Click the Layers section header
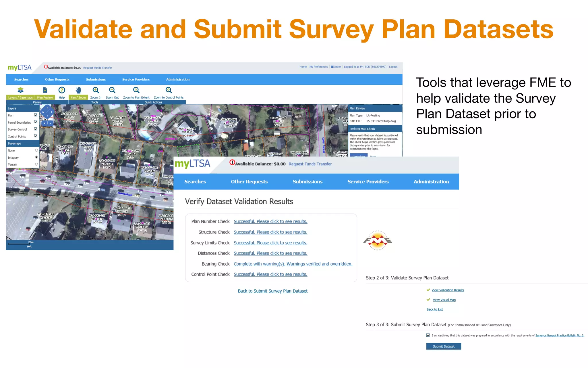 23,108
